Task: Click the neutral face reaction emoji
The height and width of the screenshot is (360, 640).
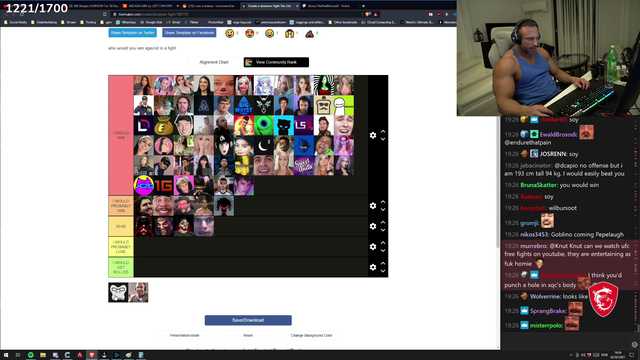Action: (x=230, y=33)
